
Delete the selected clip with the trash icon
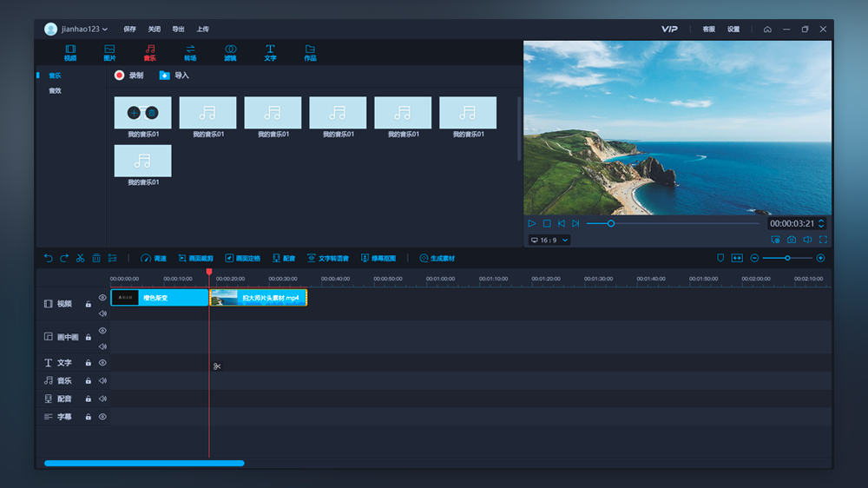(96, 258)
